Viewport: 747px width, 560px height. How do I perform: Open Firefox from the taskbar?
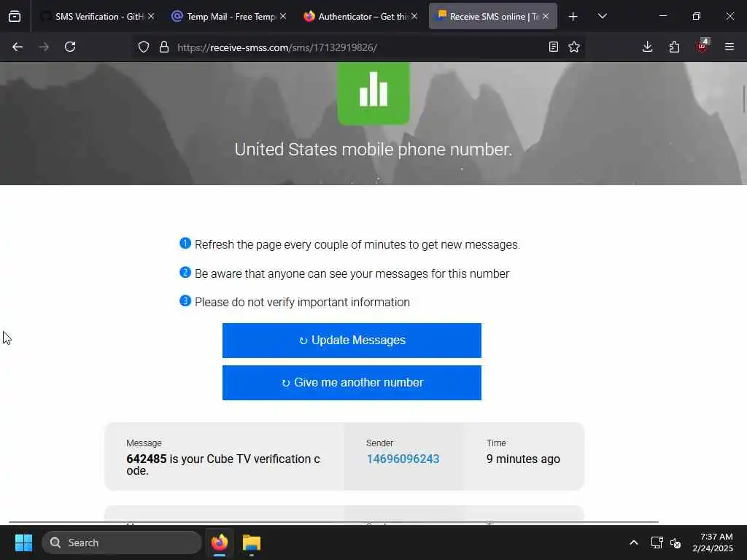point(219,542)
